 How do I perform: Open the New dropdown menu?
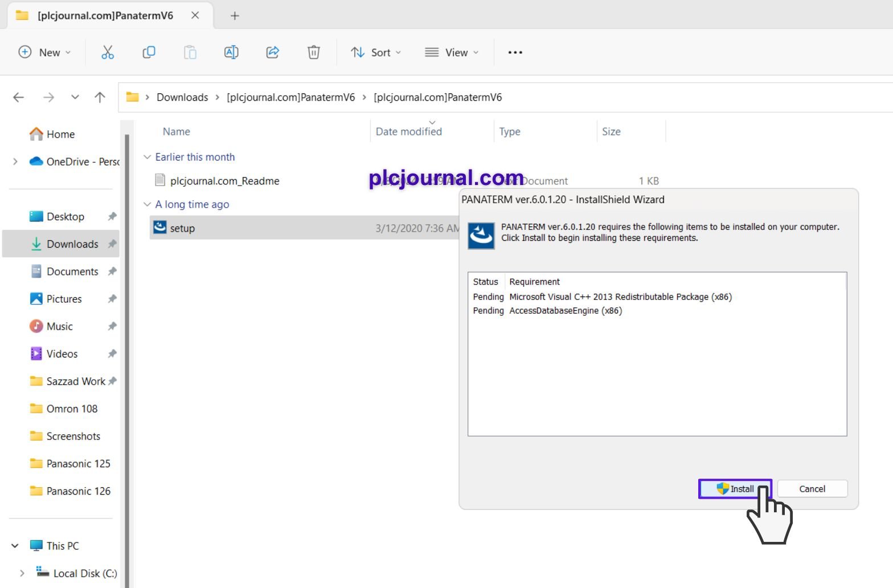[x=44, y=52]
